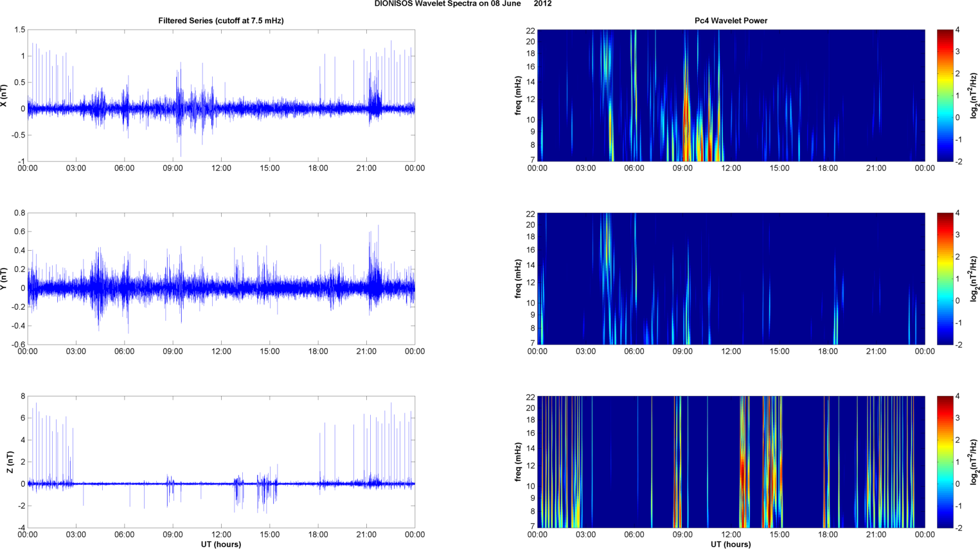Click UT (hours) label under Z series plot
The width and height of the screenshot is (980, 549).
click(x=220, y=544)
